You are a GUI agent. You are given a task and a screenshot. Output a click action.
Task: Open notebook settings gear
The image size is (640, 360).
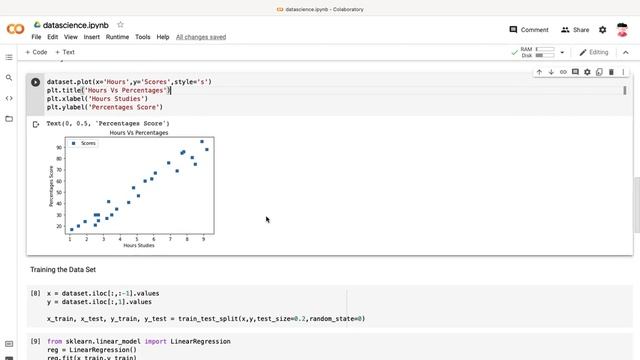click(x=602, y=30)
